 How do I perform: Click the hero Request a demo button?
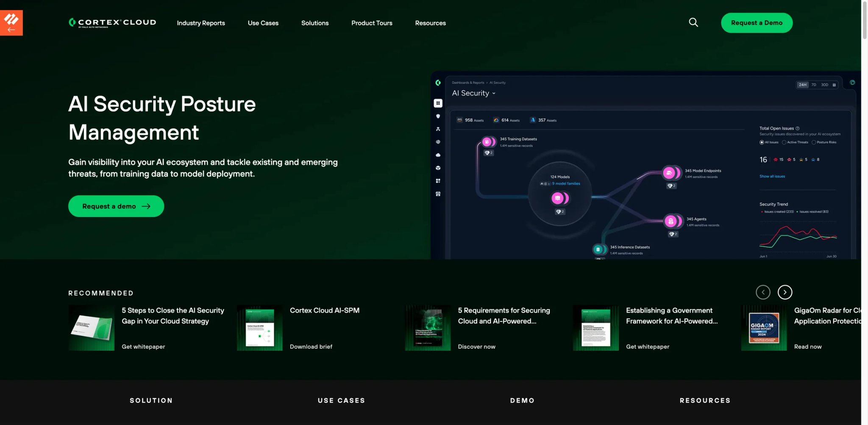[116, 206]
